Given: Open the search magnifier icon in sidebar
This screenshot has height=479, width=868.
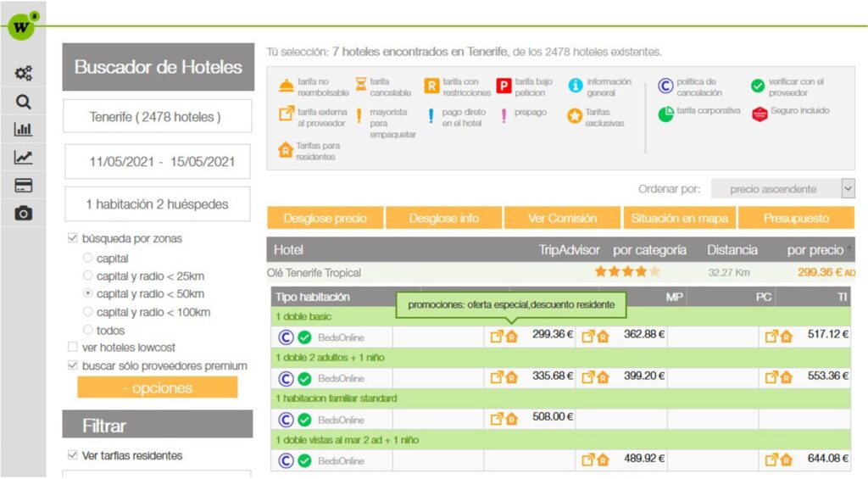Looking at the screenshot, I should click(24, 102).
